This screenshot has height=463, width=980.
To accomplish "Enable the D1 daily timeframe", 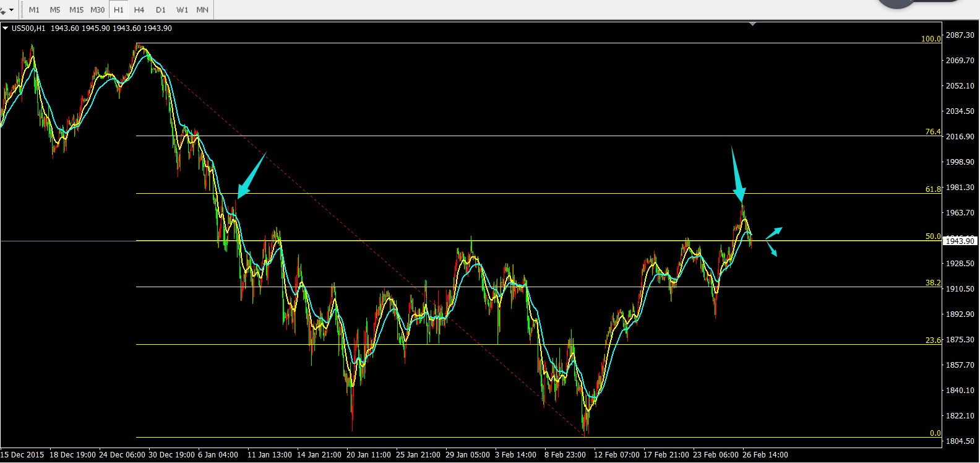I will point(161,10).
